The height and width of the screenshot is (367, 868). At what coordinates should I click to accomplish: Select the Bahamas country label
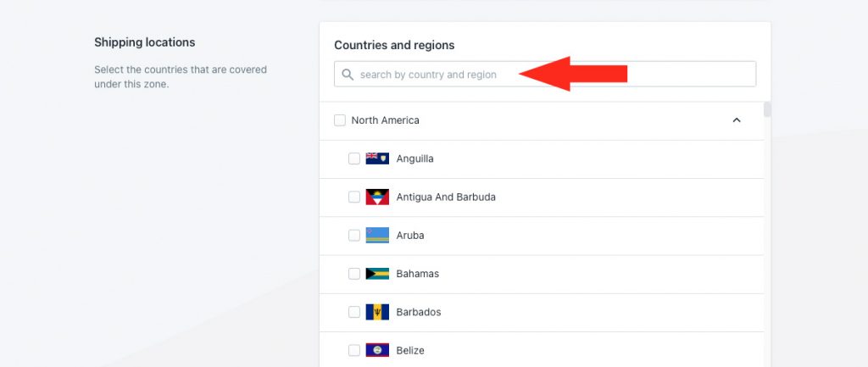tap(417, 274)
